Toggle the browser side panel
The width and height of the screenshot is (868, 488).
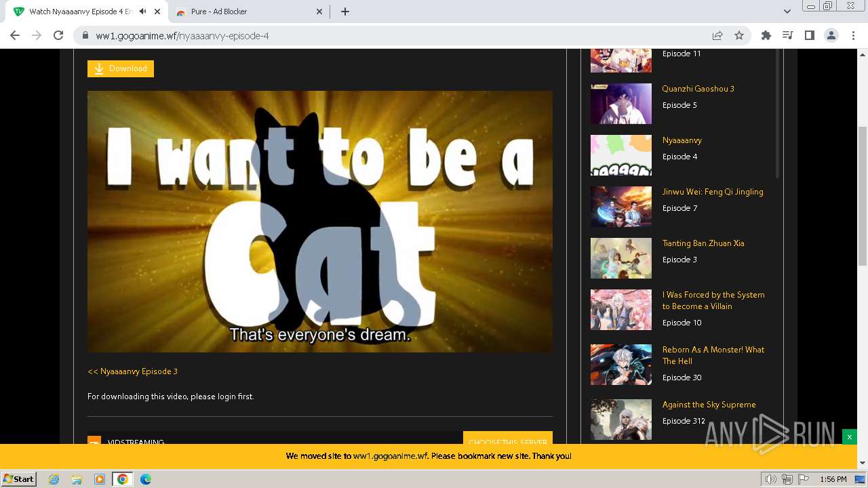[810, 35]
